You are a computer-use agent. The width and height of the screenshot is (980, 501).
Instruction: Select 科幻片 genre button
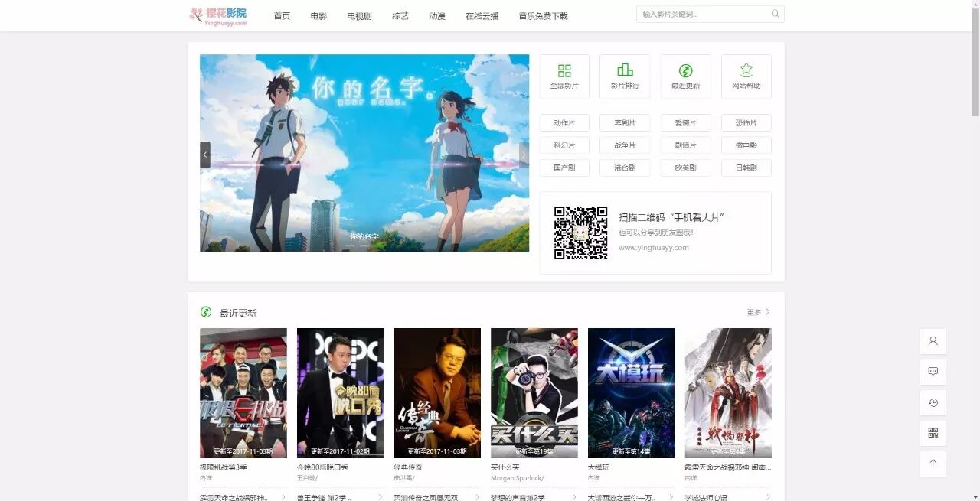564,145
